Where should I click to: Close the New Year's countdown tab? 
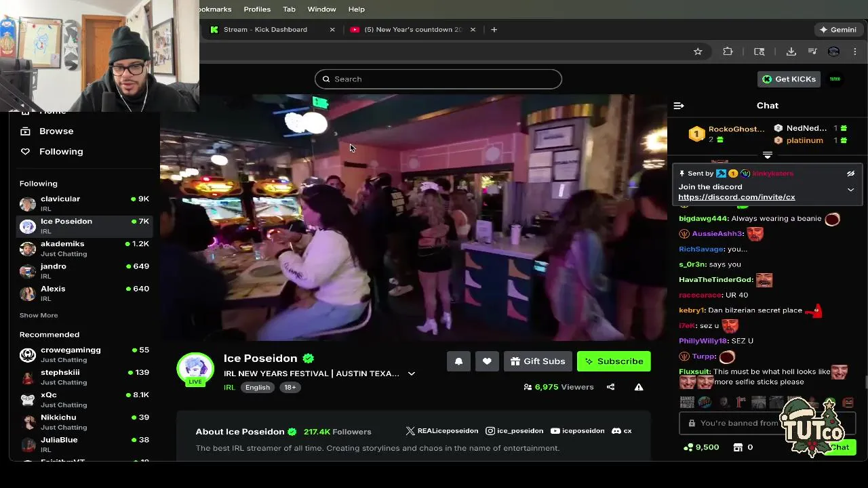(473, 30)
